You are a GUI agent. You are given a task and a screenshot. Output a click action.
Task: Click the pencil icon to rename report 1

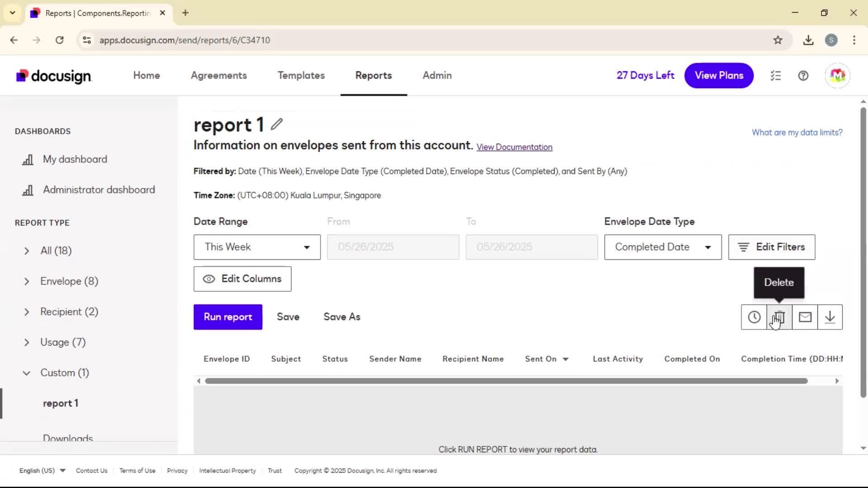[277, 124]
